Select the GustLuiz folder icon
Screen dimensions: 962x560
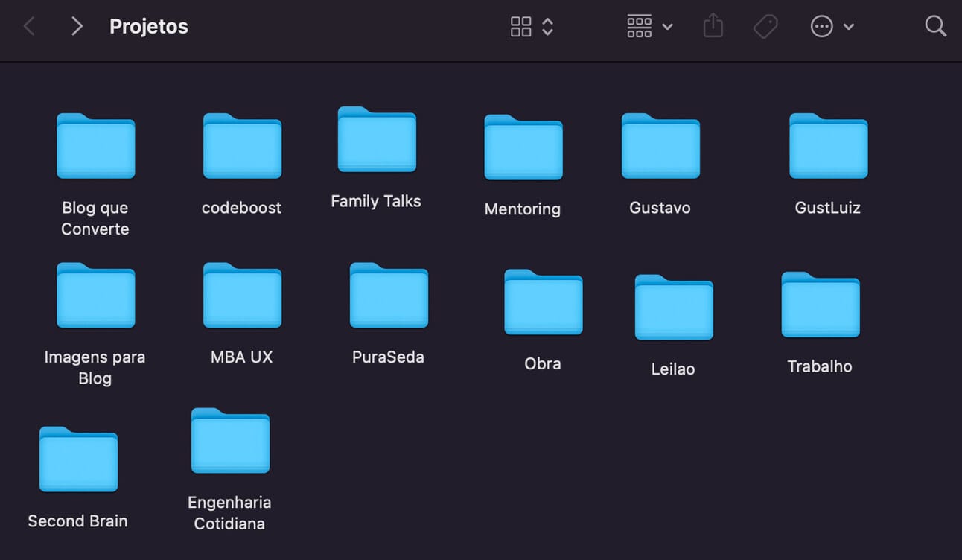click(x=829, y=146)
